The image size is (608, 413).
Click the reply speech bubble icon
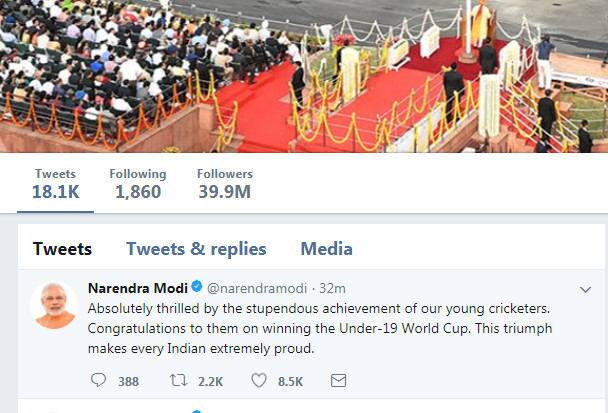tap(98, 380)
